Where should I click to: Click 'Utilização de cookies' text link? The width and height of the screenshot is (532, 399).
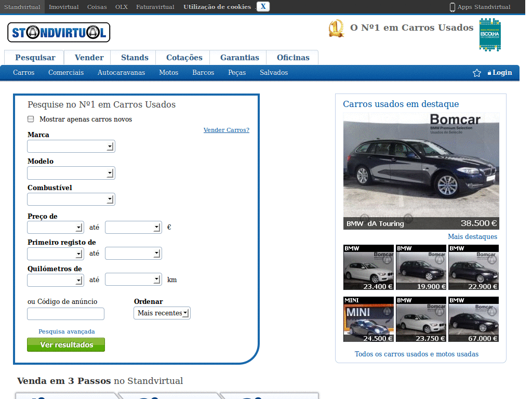217,7
